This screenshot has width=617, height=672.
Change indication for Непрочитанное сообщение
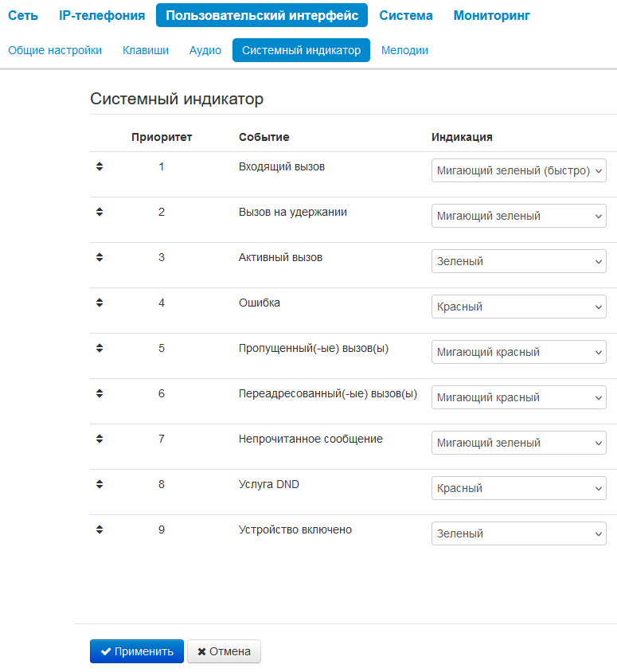point(518,443)
